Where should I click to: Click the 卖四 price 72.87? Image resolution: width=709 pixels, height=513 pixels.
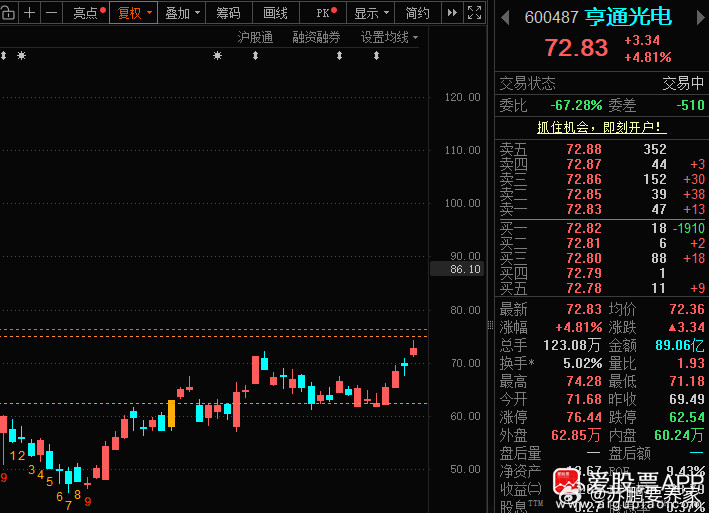click(584, 164)
